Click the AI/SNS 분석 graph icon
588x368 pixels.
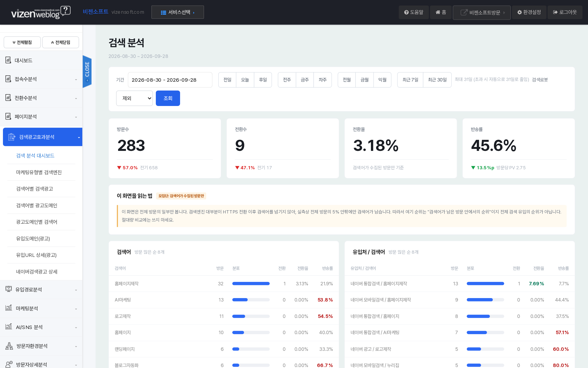[x=9, y=327]
